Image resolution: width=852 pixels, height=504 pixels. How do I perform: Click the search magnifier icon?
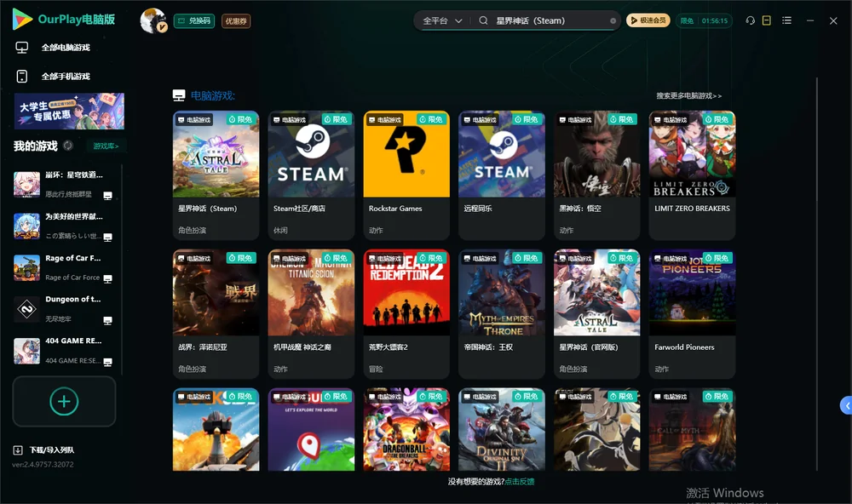point(483,20)
